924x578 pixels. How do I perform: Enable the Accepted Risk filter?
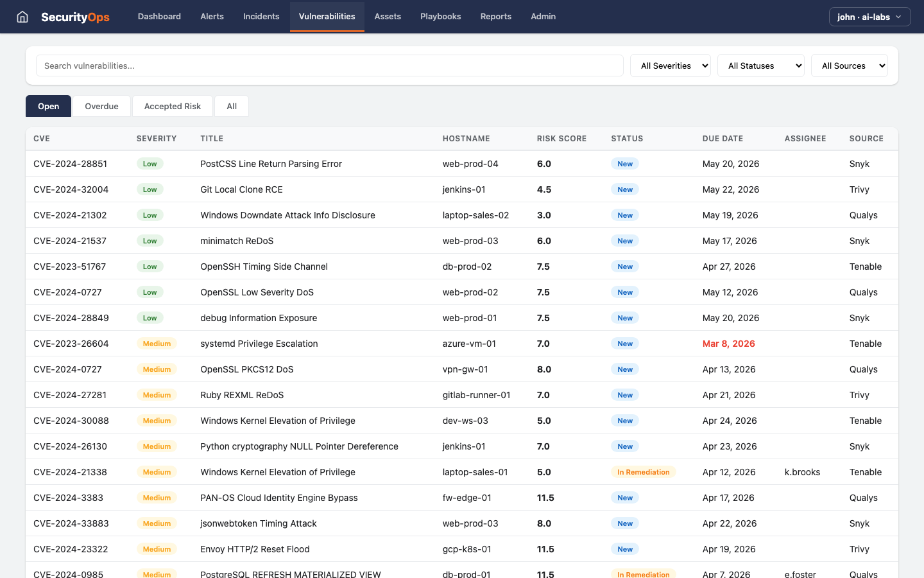point(172,106)
